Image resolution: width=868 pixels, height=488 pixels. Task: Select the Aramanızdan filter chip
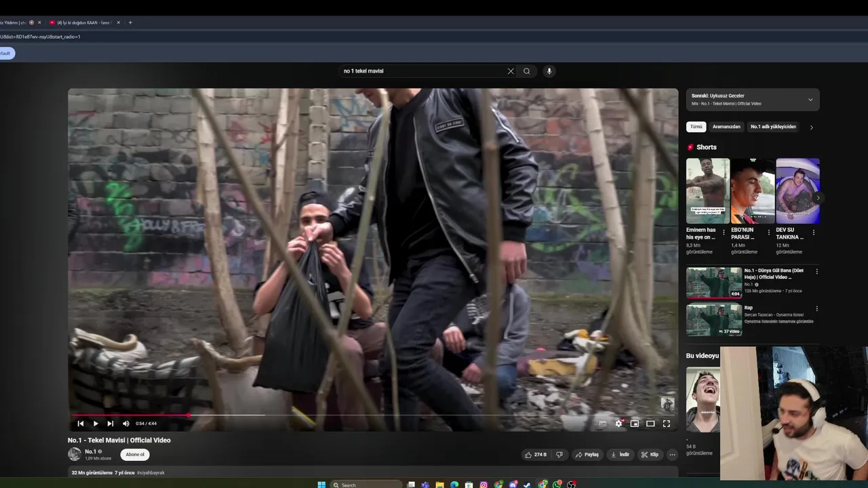coord(726,127)
